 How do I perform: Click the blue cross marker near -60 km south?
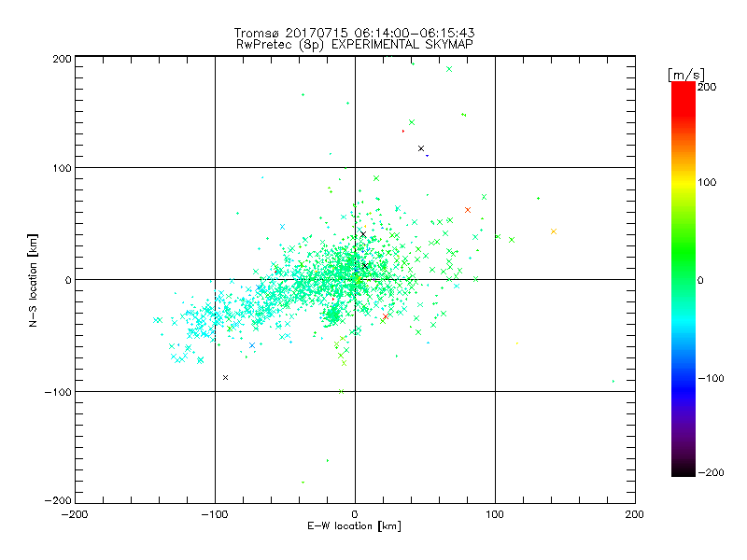[x=252, y=345]
